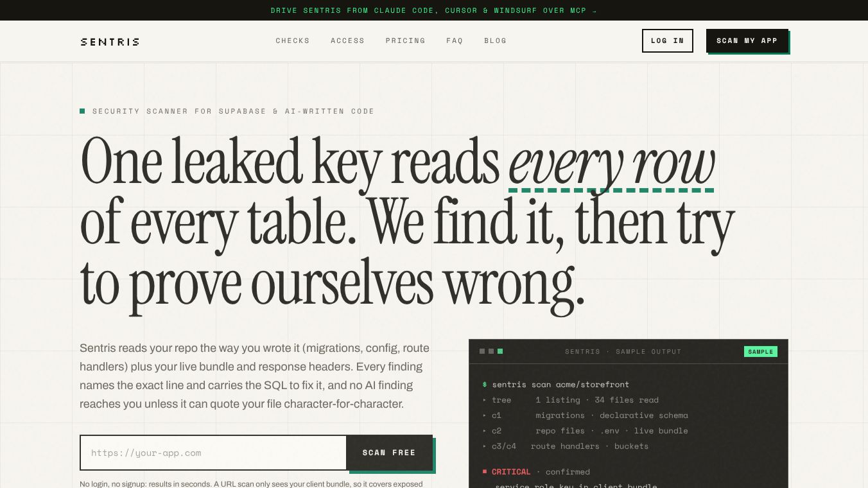868x488 pixels.
Task: Open the Pricing page
Action: tap(406, 40)
